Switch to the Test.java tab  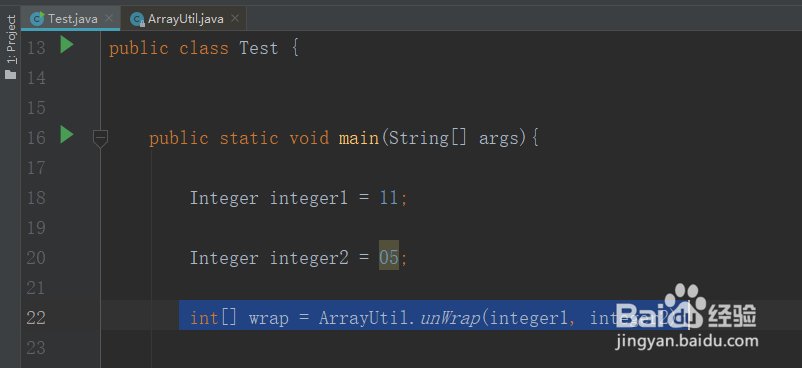click(73, 19)
